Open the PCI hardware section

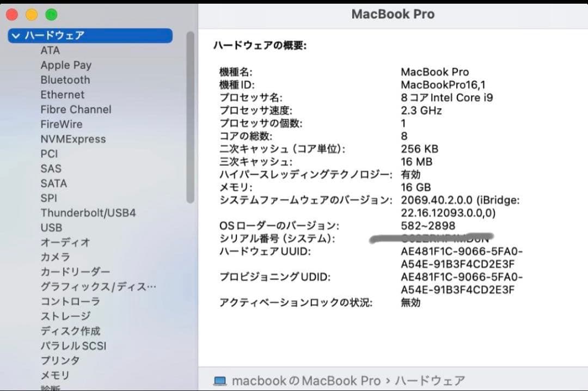[50, 154]
